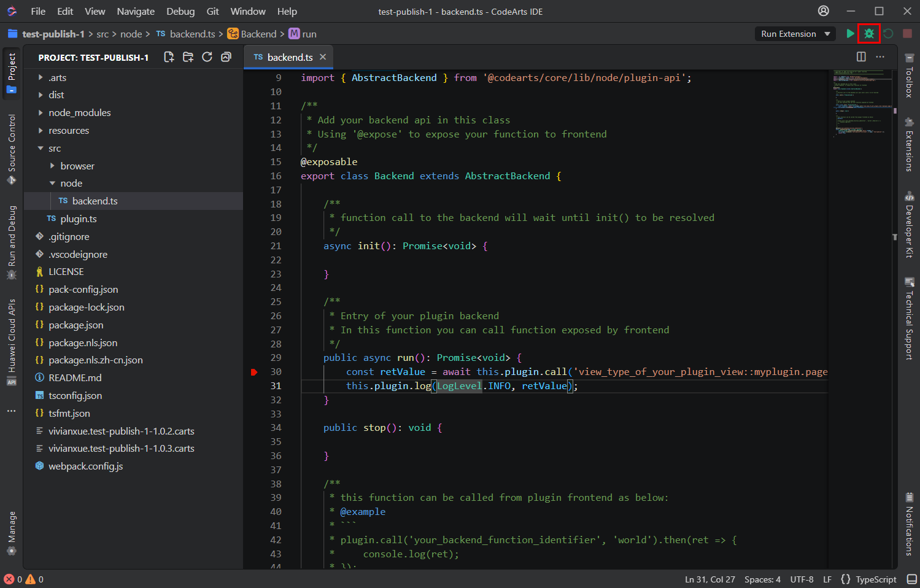Image resolution: width=920 pixels, height=588 pixels.
Task: Open the Technical Support panel
Action: [909, 319]
